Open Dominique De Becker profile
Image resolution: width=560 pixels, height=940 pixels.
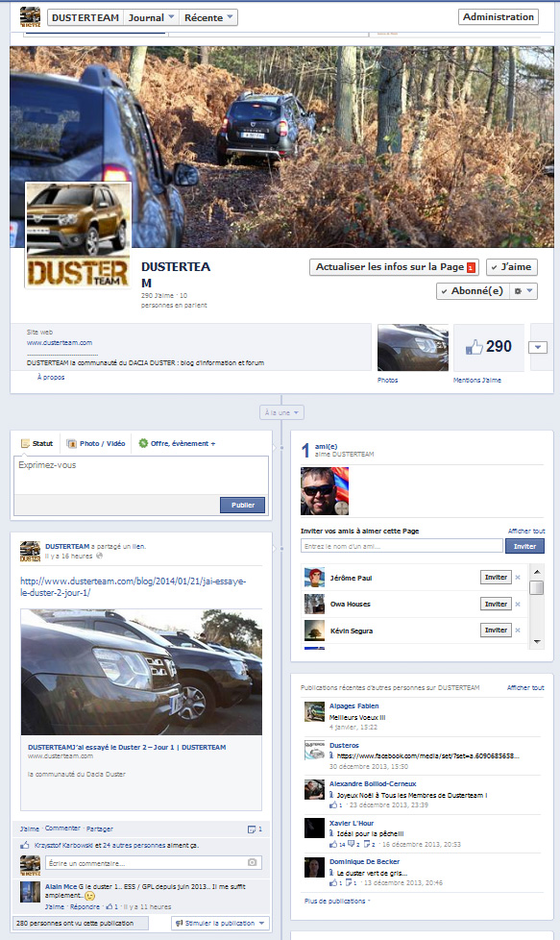coord(364,862)
